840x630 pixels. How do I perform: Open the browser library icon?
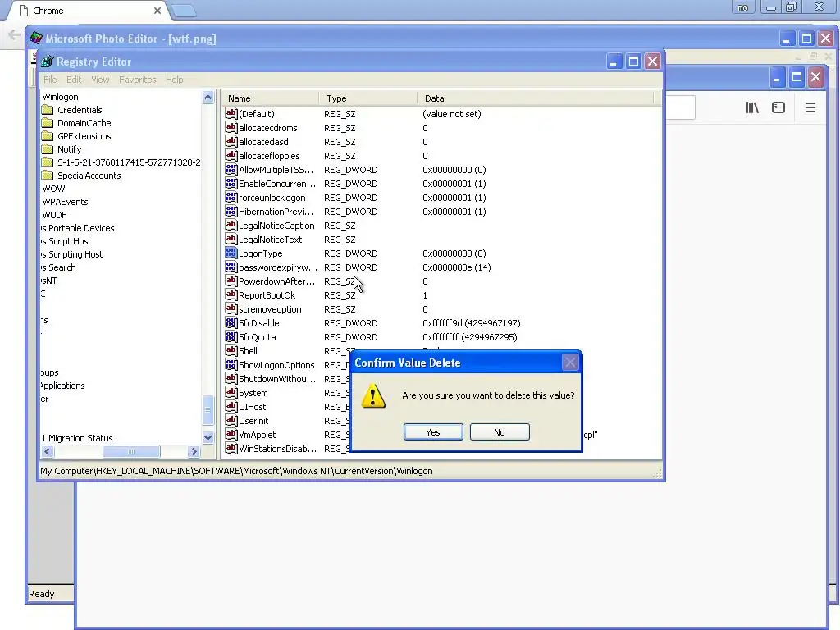[x=752, y=107]
